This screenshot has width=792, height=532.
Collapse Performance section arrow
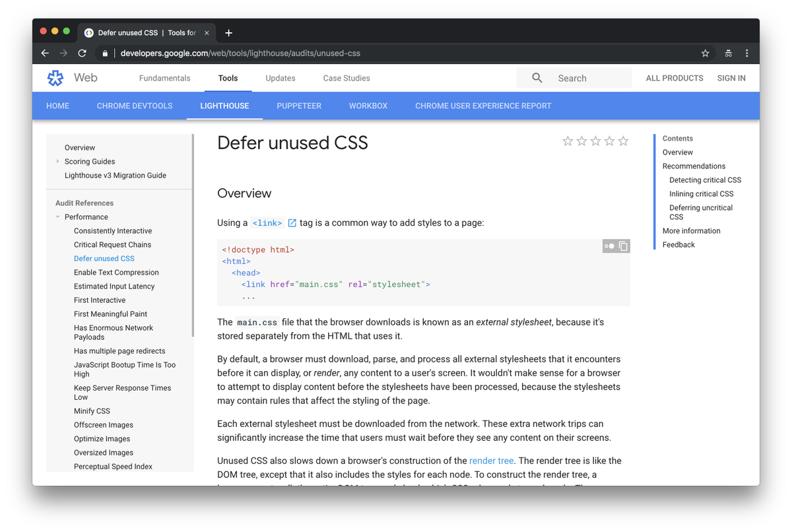pyautogui.click(x=58, y=217)
